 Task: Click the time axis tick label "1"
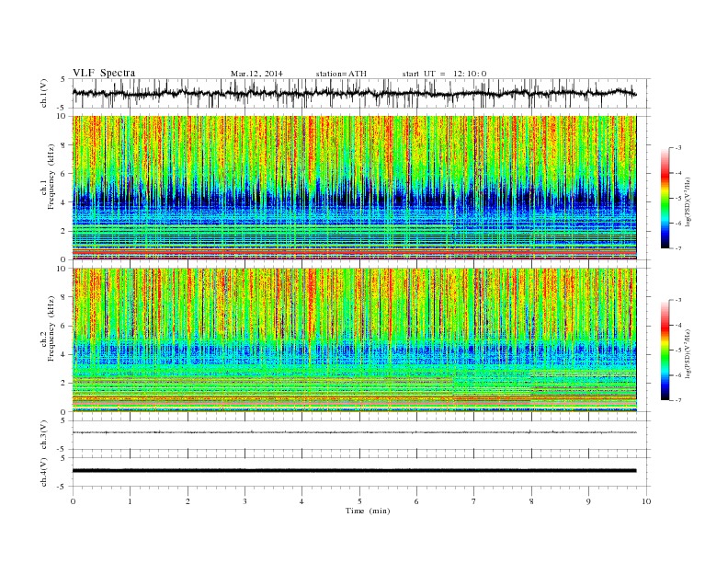130,501
